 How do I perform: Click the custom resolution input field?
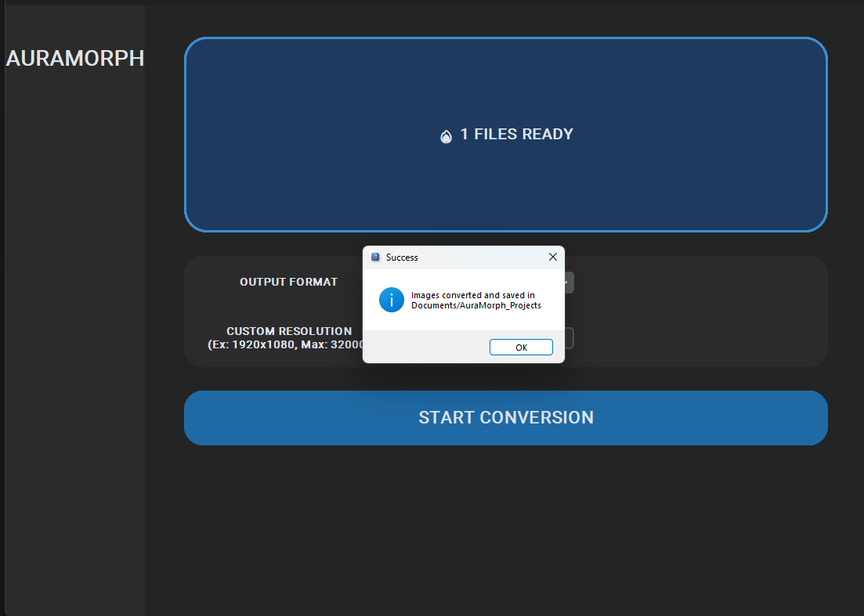click(x=569, y=338)
